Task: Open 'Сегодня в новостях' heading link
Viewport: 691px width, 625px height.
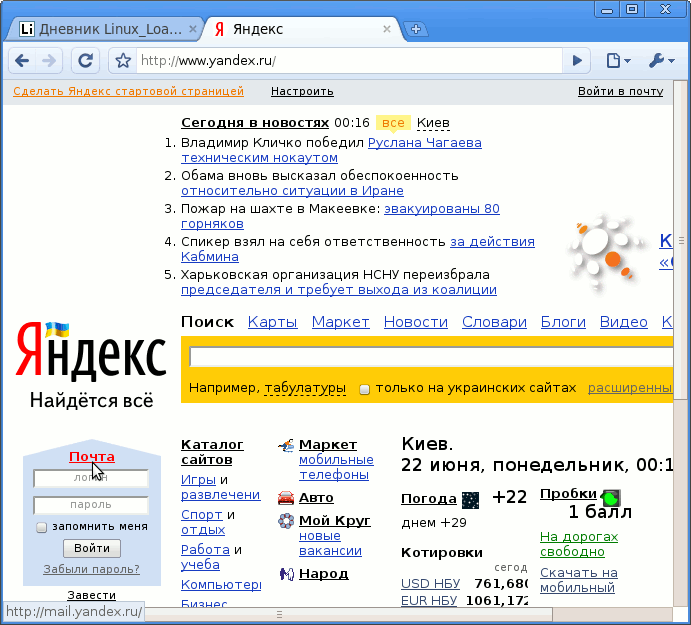Action: click(x=255, y=123)
